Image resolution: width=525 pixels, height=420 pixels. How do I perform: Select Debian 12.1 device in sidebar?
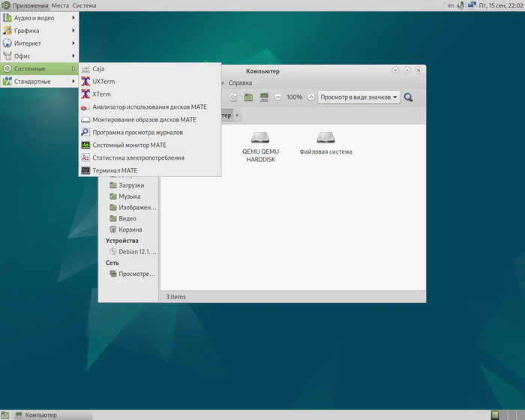point(133,251)
